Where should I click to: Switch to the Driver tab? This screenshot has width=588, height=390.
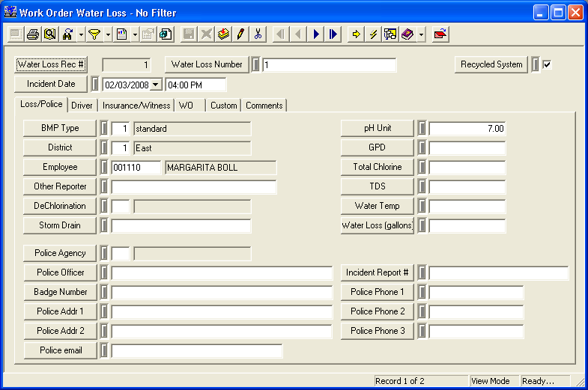coord(82,106)
